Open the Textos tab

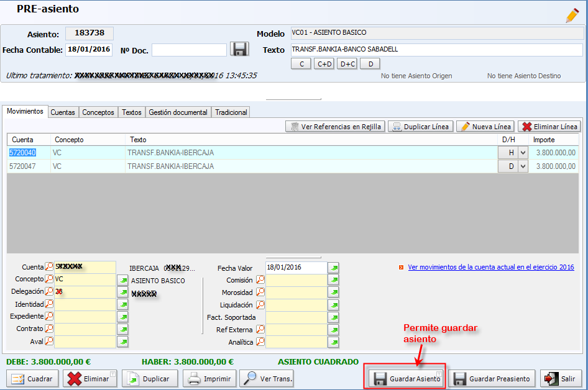click(x=132, y=112)
